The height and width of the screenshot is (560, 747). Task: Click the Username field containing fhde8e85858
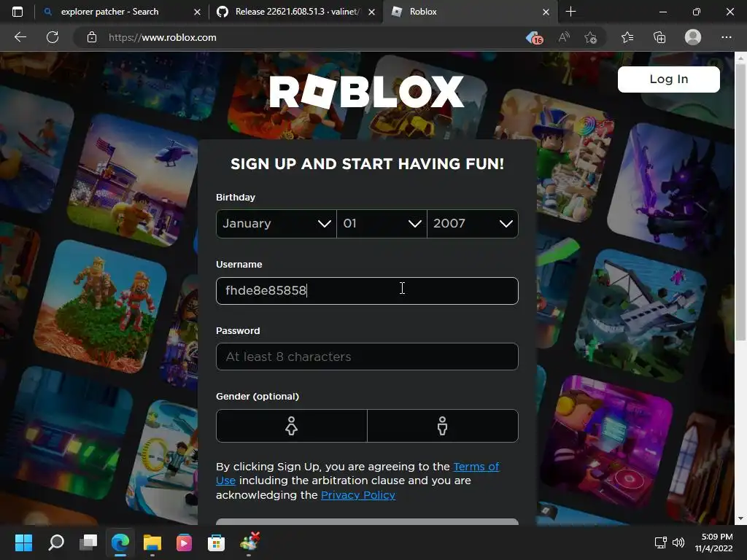point(367,290)
